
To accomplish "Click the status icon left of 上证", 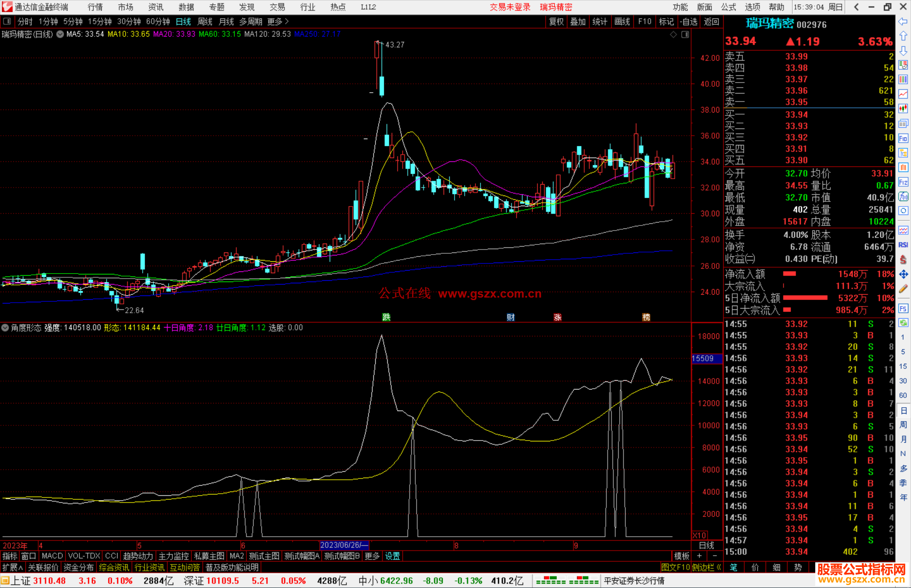I will [5, 580].
